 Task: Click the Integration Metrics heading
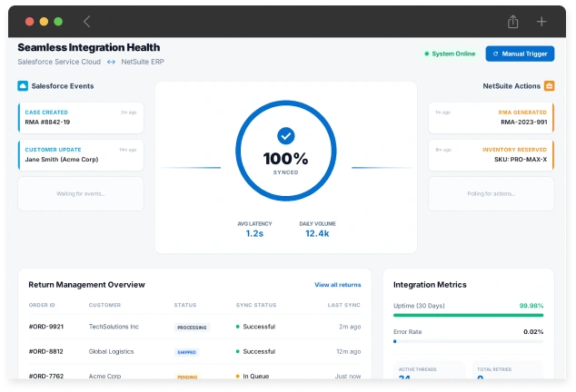point(430,285)
